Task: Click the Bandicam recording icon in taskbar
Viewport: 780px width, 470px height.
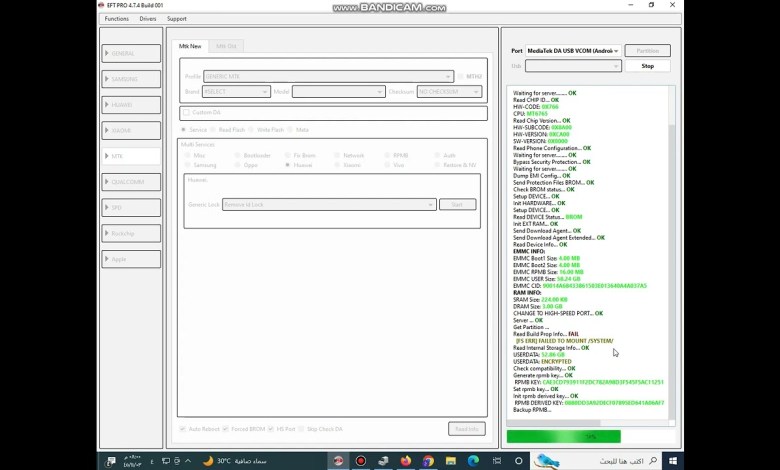Action: click(360, 461)
